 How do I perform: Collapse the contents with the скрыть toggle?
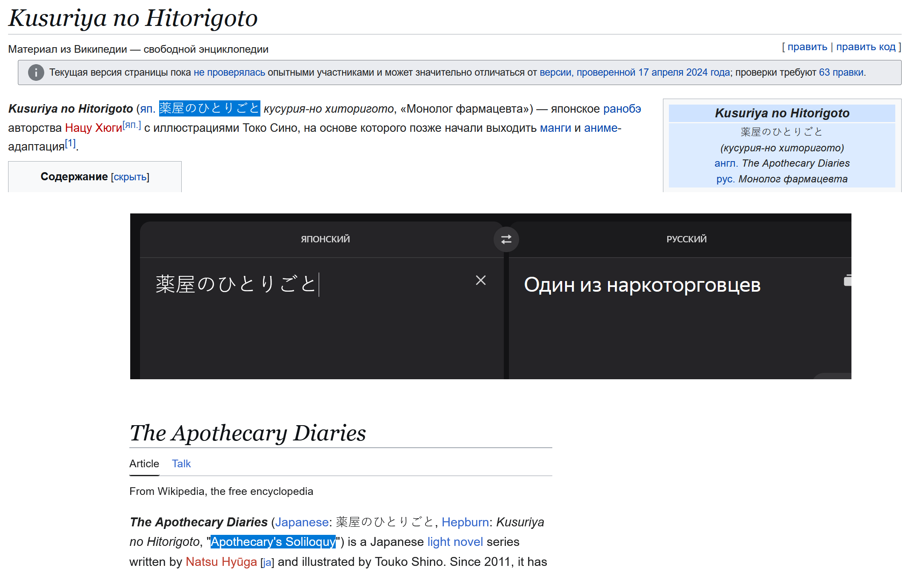(x=130, y=177)
